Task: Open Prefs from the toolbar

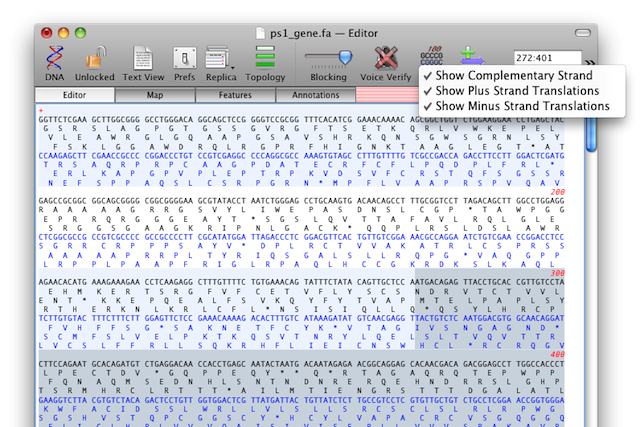Action: pos(183,59)
